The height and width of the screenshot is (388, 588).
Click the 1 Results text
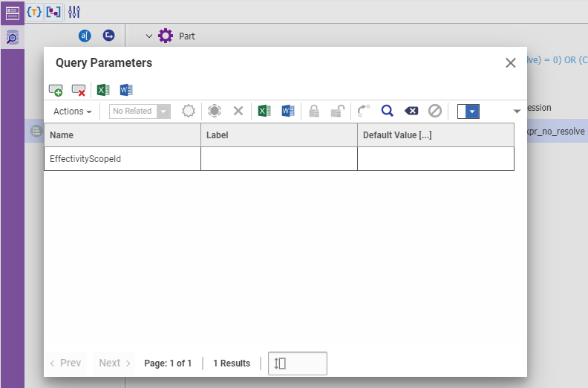pyautogui.click(x=232, y=363)
